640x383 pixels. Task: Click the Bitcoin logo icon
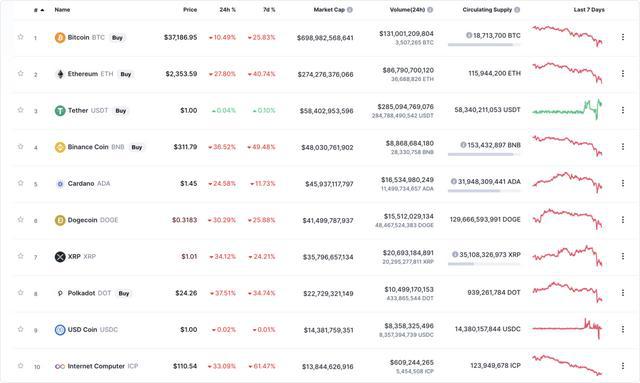[60, 38]
